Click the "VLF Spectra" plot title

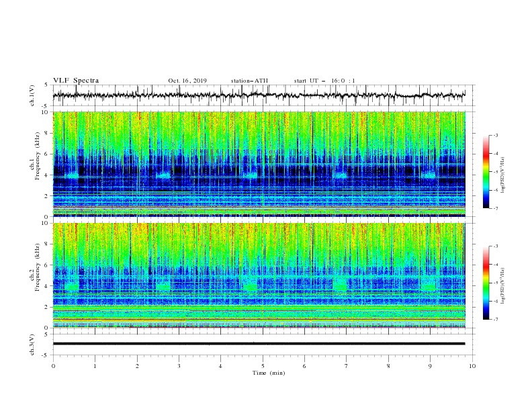pyautogui.click(x=76, y=81)
